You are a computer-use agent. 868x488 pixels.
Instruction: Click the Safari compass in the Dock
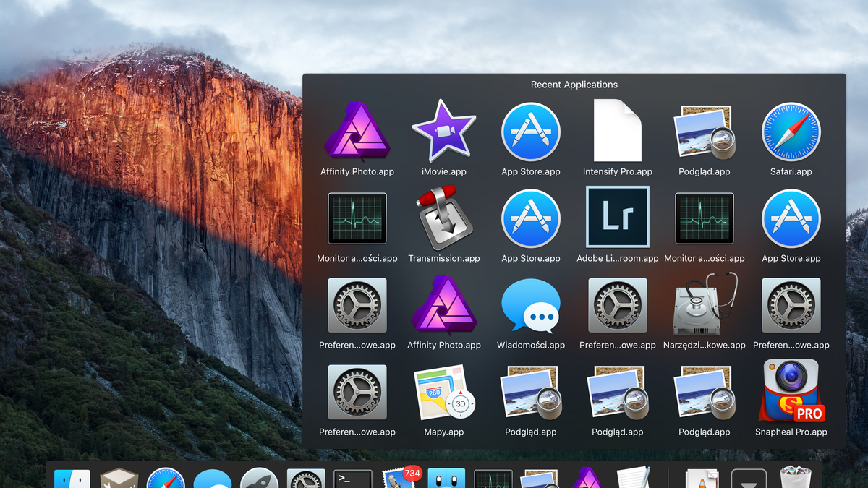166,478
